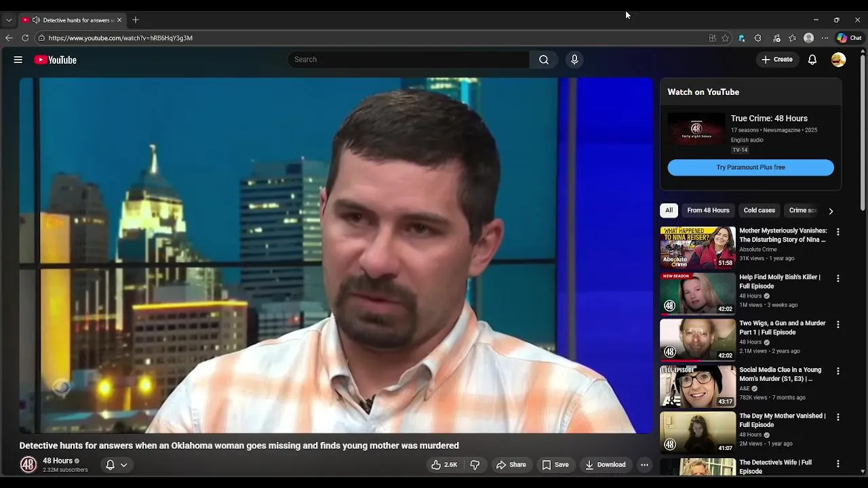The image size is (868, 488).
Task: Click Try Paramount Plus free button
Action: pyautogui.click(x=751, y=167)
